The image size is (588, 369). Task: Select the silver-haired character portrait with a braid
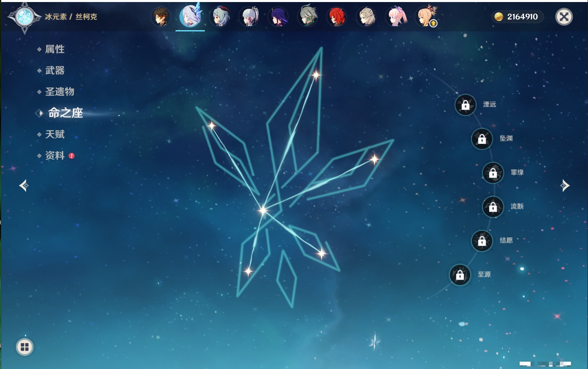[249, 17]
